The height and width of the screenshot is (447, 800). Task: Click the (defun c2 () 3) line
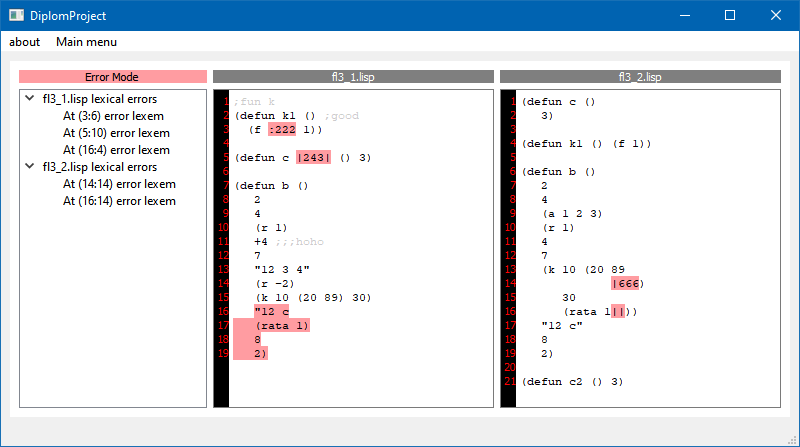pyautogui.click(x=573, y=381)
